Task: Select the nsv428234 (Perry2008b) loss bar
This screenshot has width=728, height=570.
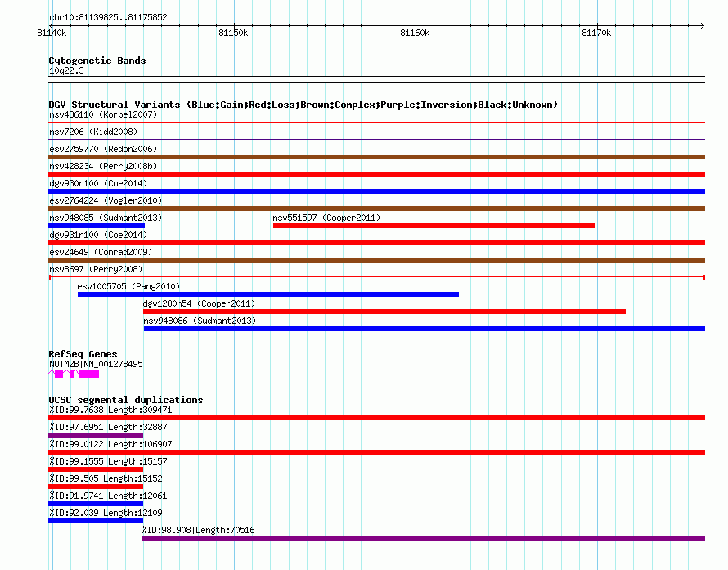Action: 376,174
